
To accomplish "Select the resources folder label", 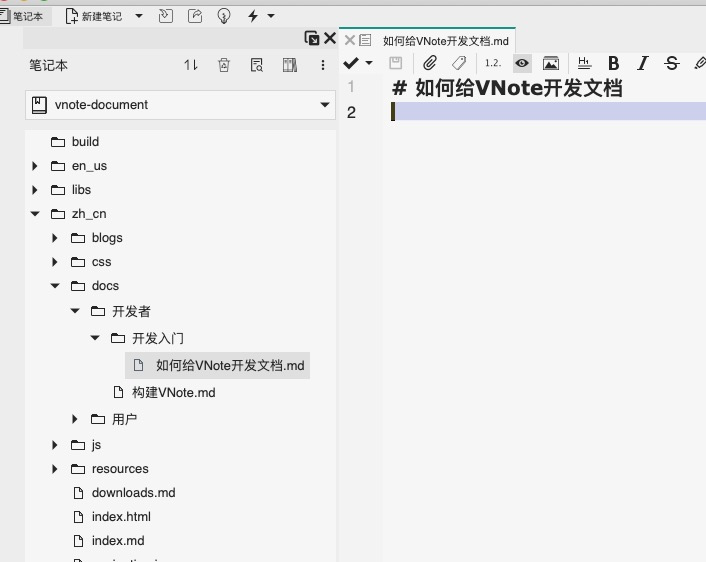I will coord(120,469).
